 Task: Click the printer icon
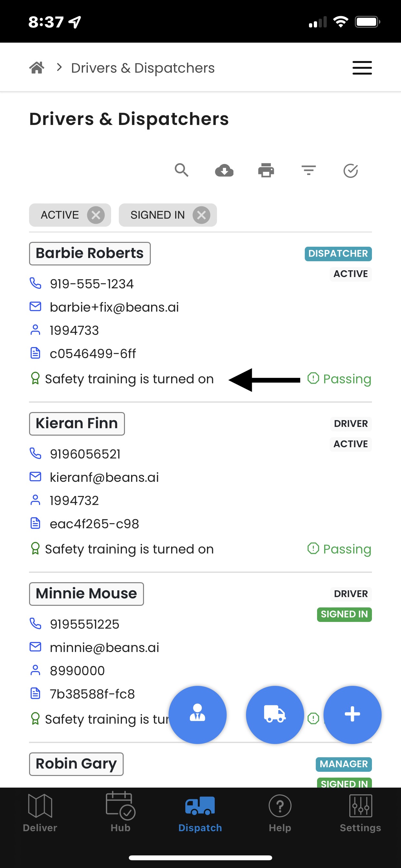tap(266, 170)
